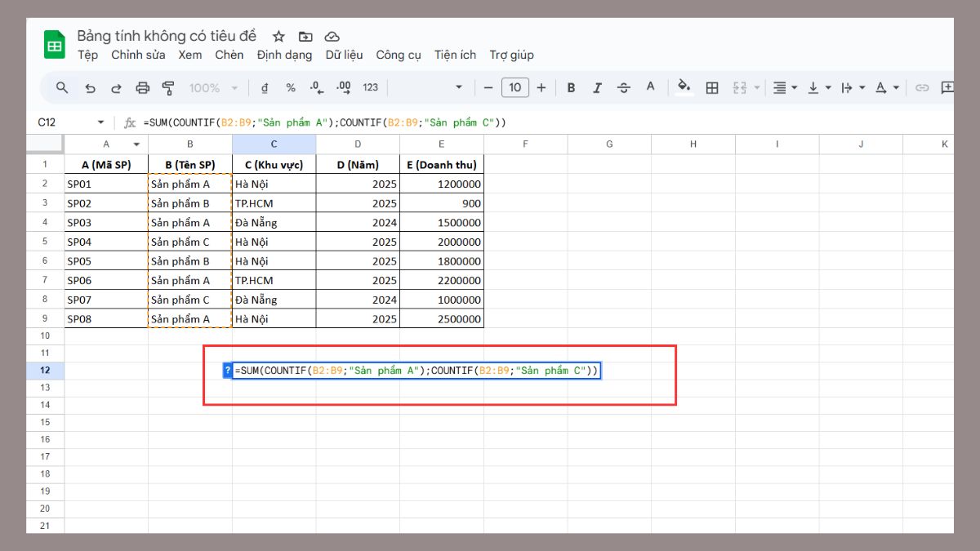Toggle Italic formatting
The height and width of the screenshot is (551, 980).
pos(597,88)
